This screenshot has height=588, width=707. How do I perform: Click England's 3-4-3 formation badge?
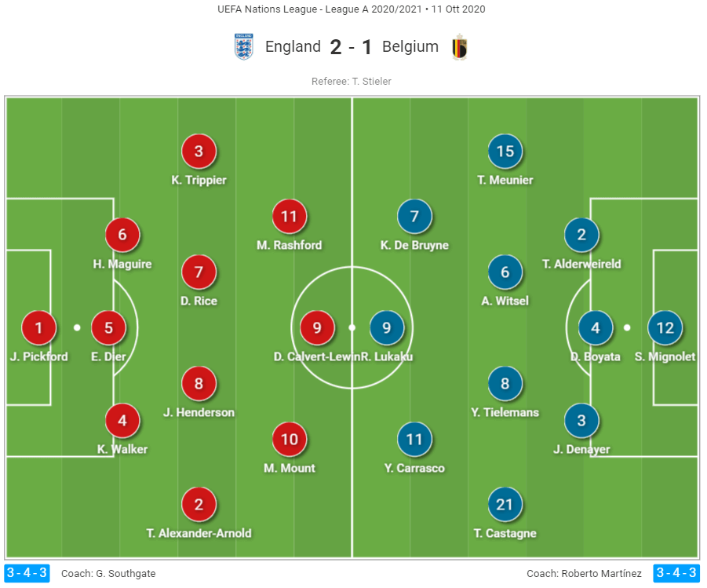tap(27, 573)
